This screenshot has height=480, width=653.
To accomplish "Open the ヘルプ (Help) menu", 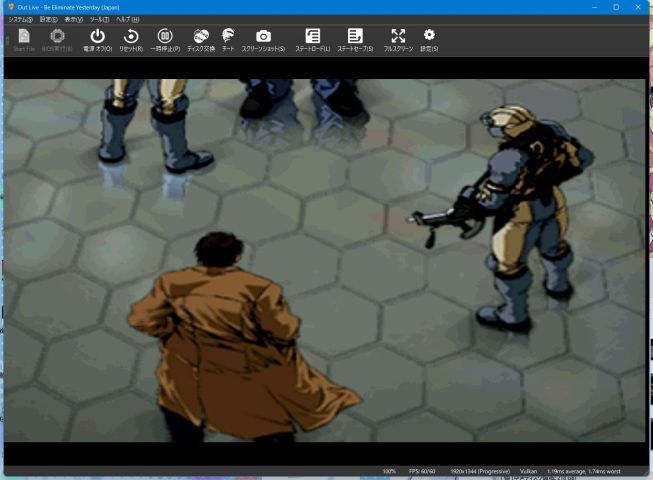I will pyautogui.click(x=127, y=20).
